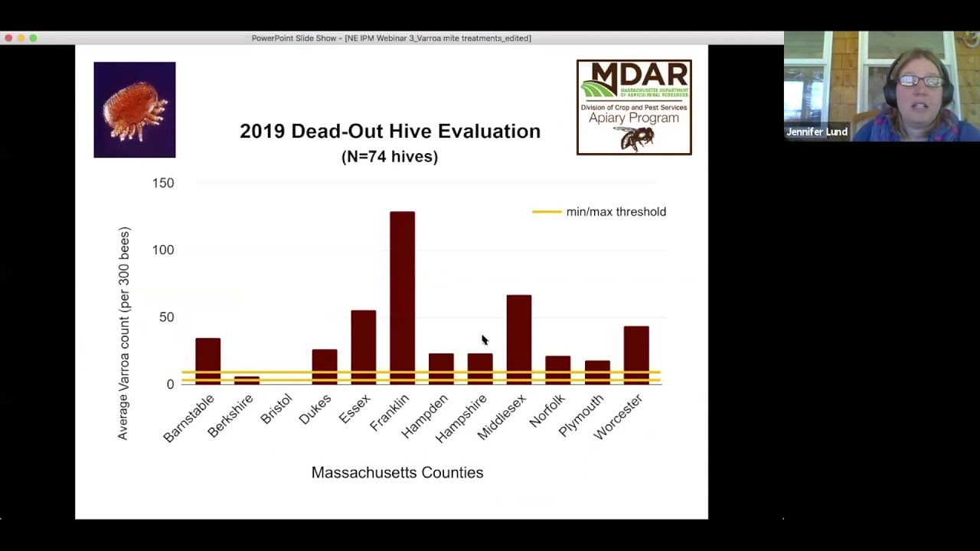
Task: Click the Franklin county bar
Action: tap(402, 298)
